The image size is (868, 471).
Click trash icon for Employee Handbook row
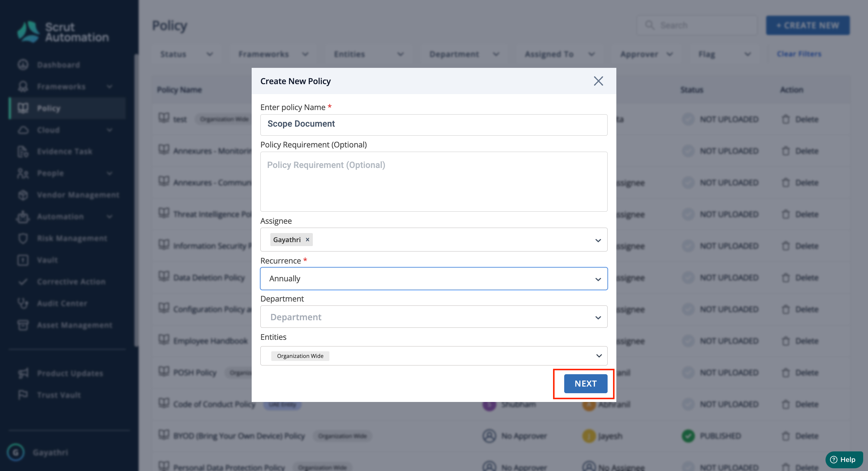pos(785,341)
